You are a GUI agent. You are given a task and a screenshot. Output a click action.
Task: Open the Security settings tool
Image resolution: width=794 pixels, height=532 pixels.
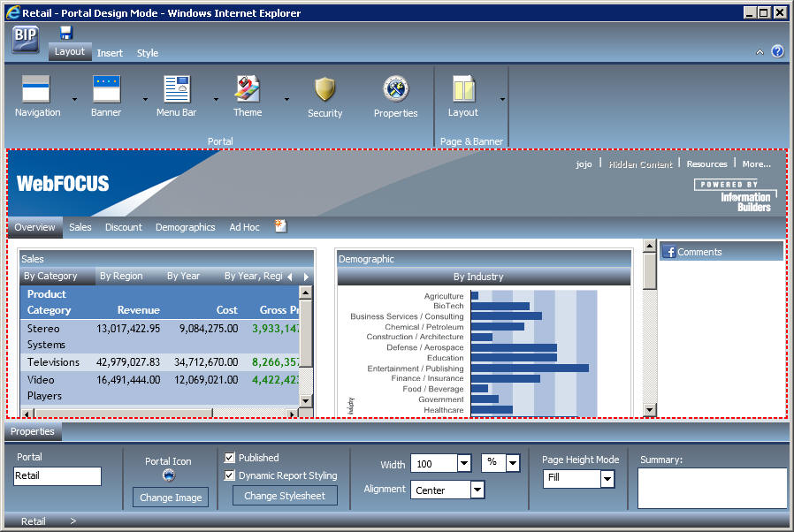click(325, 97)
